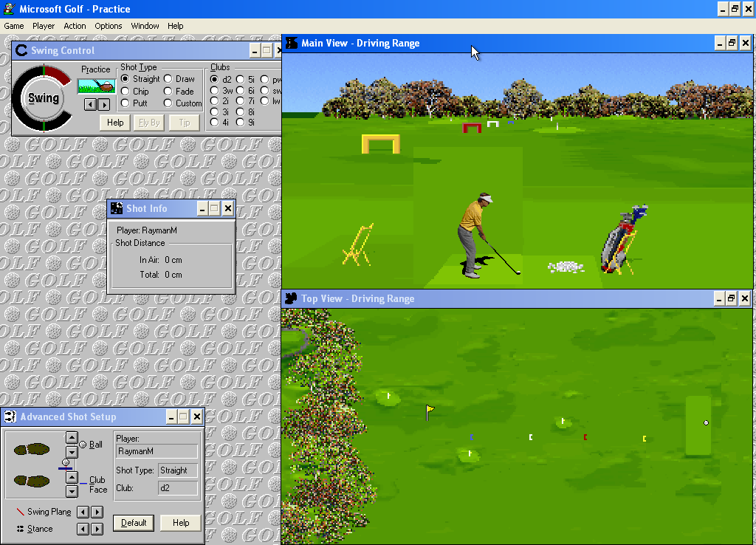Click Help in Advanced Shot Setup
The width and height of the screenshot is (756, 545).
pyautogui.click(x=181, y=523)
